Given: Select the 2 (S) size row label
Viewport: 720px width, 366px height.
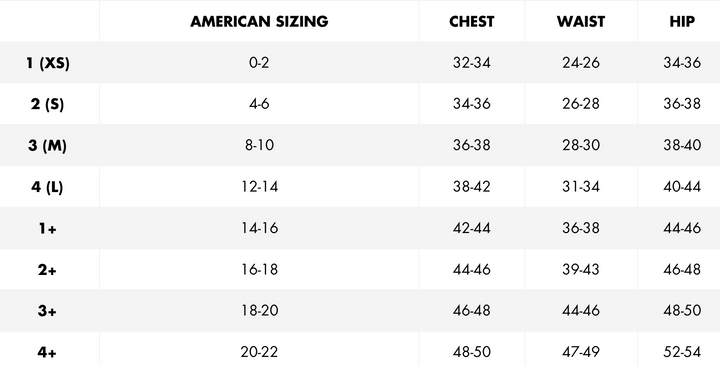Looking at the screenshot, I should point(47,104).
